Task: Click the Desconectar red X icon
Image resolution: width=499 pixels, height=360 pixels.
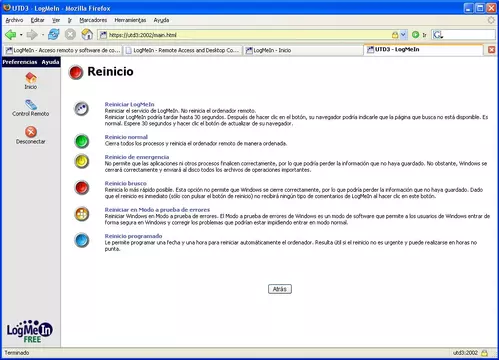Action: click(x=31, y=132)
